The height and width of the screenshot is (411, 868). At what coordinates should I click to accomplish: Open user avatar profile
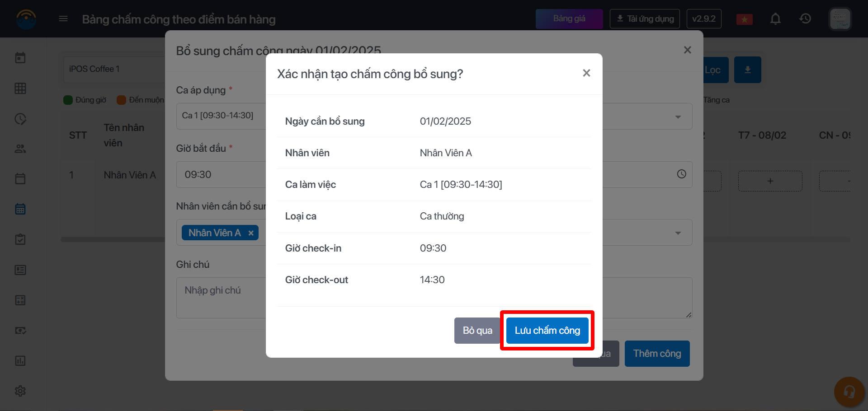coord(840,19)
